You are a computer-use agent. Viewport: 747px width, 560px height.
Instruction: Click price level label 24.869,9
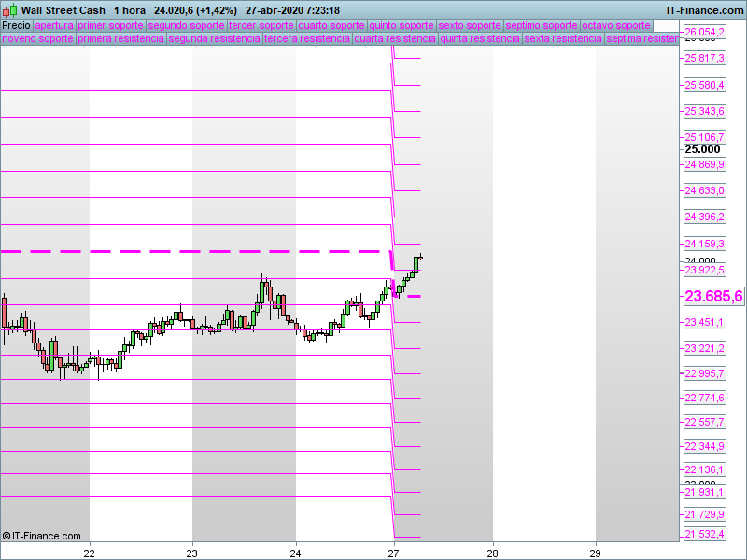click(705, 165)
